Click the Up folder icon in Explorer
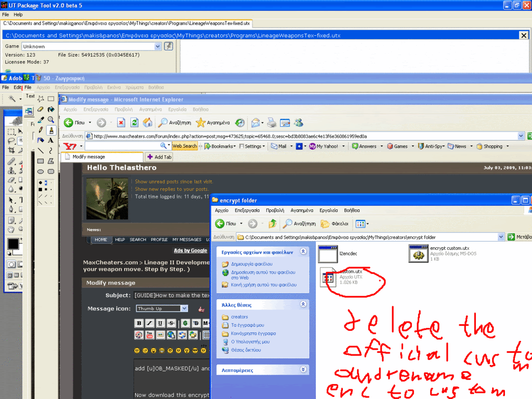This screenshot has height=399, width=532. click(x=272, y=224)
